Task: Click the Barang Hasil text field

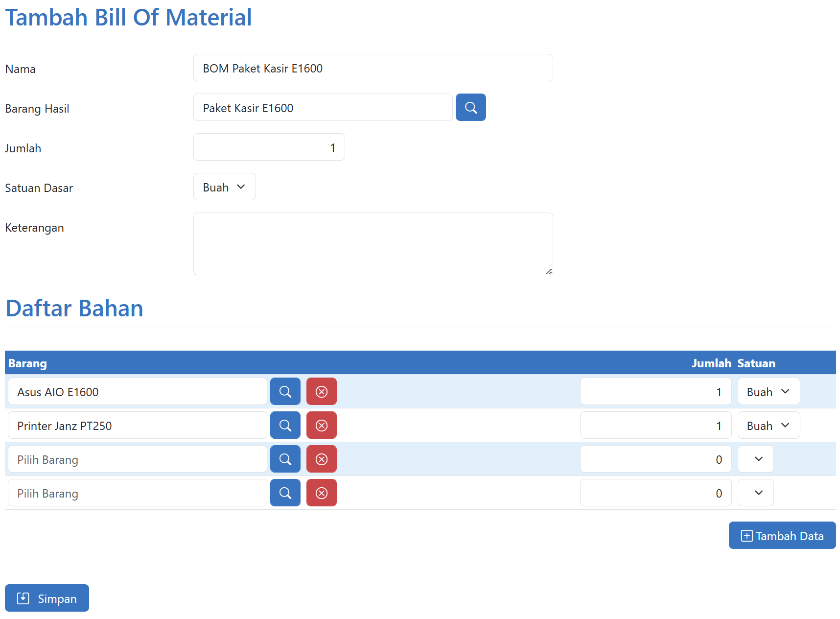Action: click(323, 107)
